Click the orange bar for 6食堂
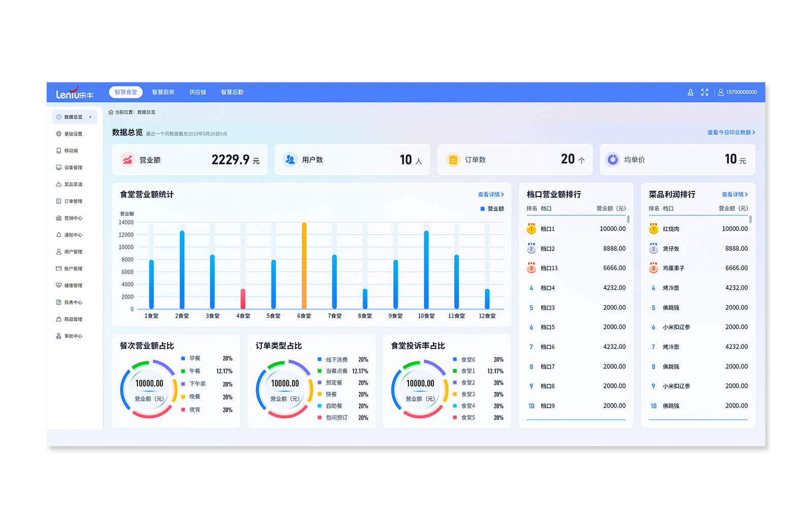This screenshot has width=812, height=528. (x=304, y=266)
